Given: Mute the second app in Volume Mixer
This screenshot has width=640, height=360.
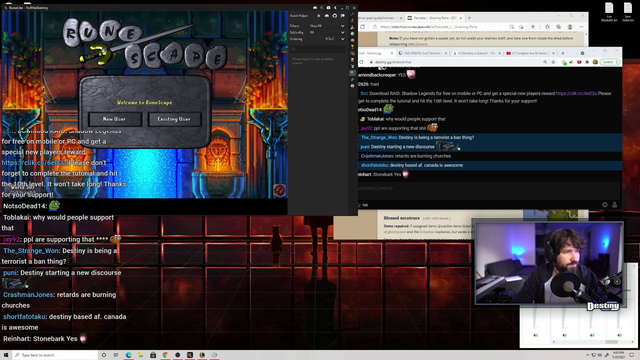Looking at the screenshot, I should pyautogui.click(x=565, y=336).
